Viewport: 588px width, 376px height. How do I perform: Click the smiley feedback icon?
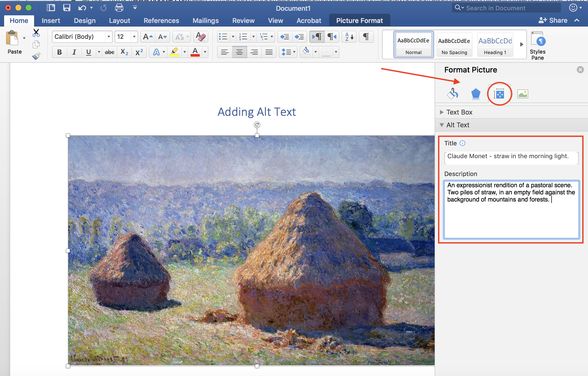tap(573, 8)
